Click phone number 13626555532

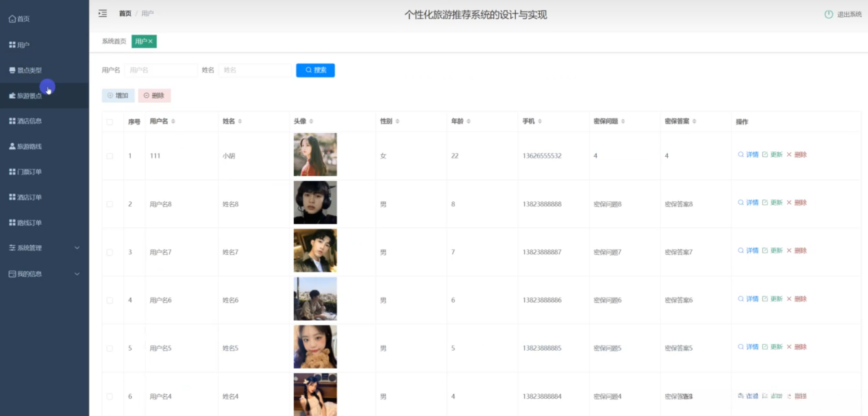(542, 156)
